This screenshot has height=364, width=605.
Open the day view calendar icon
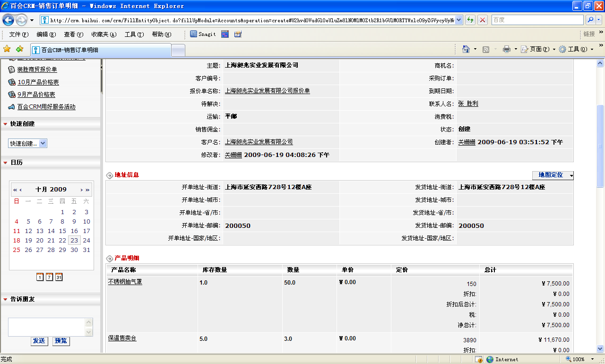(x=40, y=277)
